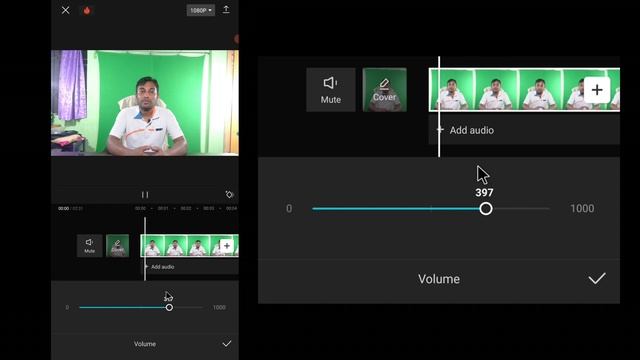Click the Volume label in the phone view
This screenshot has width=640, height=360.
point(145,344)
